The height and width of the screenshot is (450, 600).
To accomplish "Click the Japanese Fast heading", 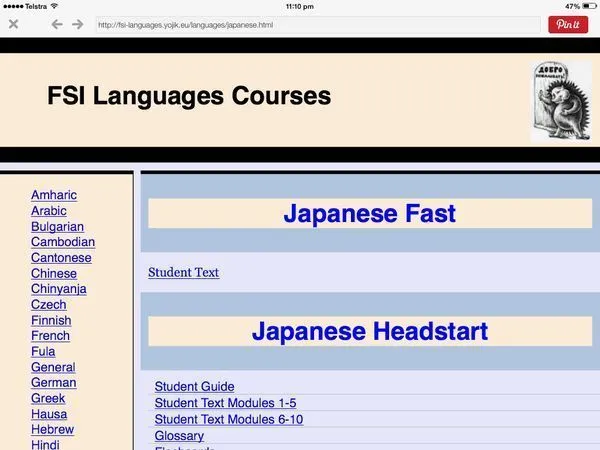I will pos(370,213).
